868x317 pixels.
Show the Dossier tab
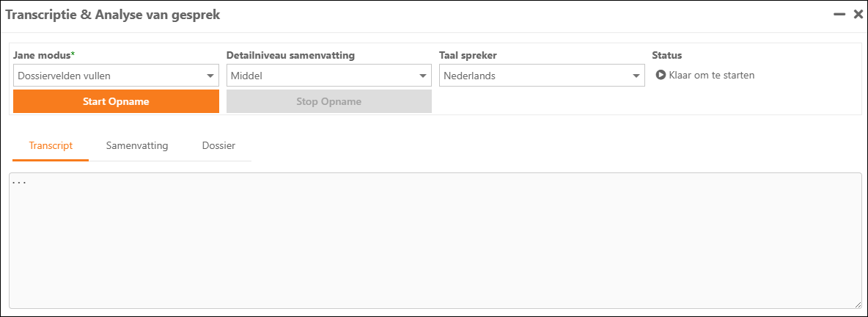(x=218, y=145)
